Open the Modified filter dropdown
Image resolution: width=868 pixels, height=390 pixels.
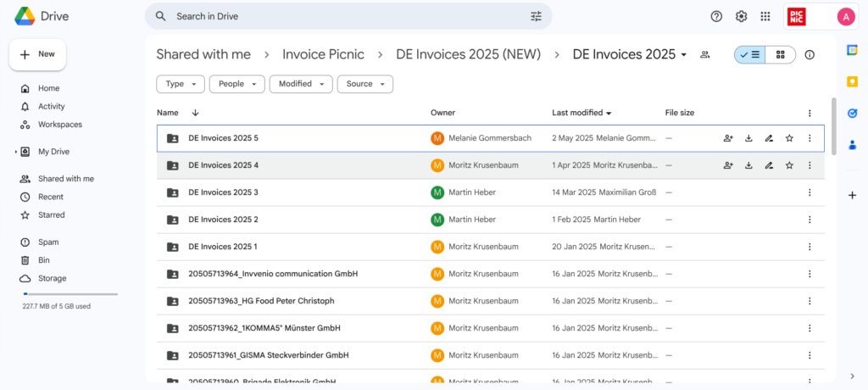click(300, 84)
